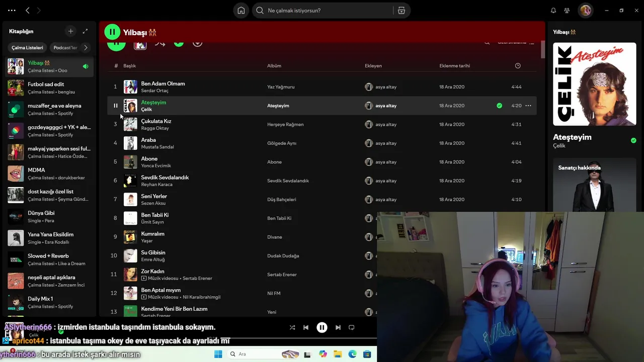Image resolution: width=644 pixels, height=362 pixels.
Task: Skip to the next track
Action: (x=338, y=327)
